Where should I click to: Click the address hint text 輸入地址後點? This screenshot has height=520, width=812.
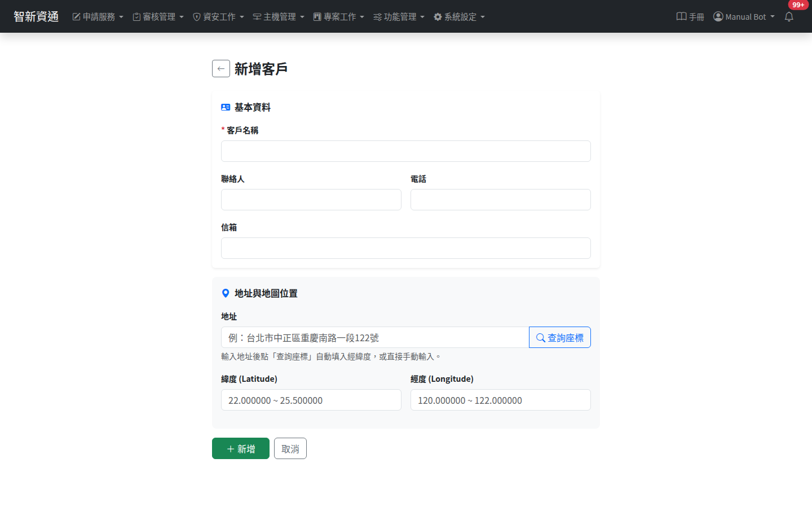[331, 356]
